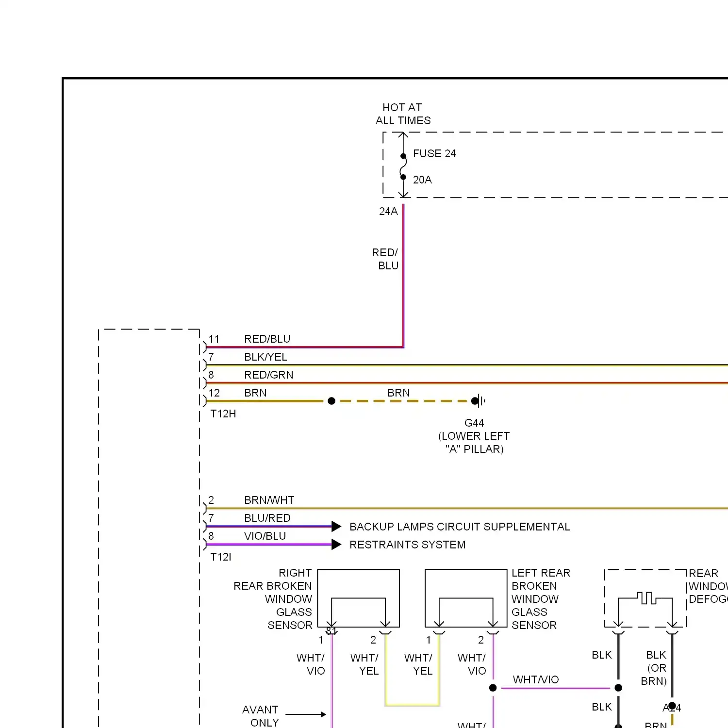This screenshot has width=728, height=728.
Task: Select the 'RED/GRN' wire label
Action: [268, 375]
